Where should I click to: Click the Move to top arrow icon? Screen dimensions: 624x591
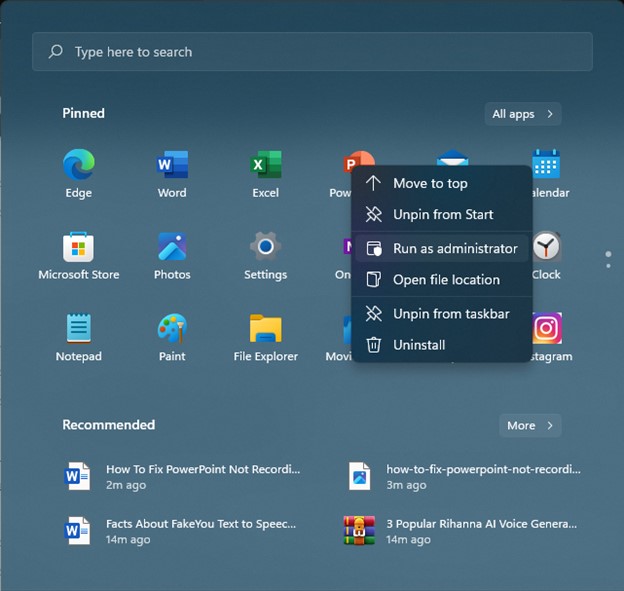coord(373,183)
